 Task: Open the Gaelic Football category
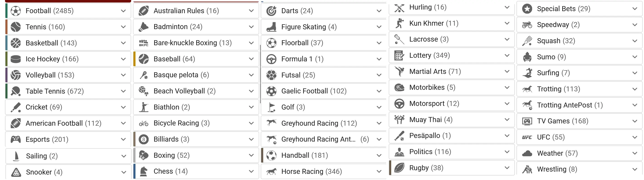click(x=324, y=91)
